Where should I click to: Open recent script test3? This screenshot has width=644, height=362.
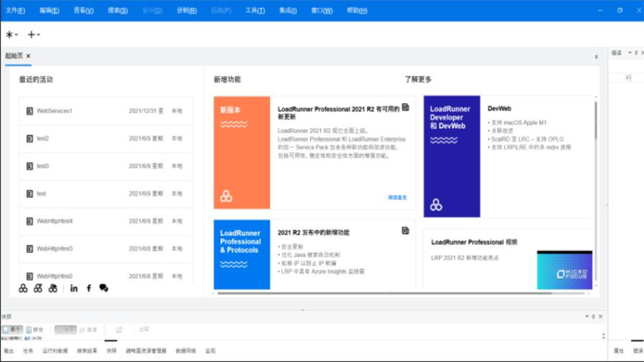point(106,166)
